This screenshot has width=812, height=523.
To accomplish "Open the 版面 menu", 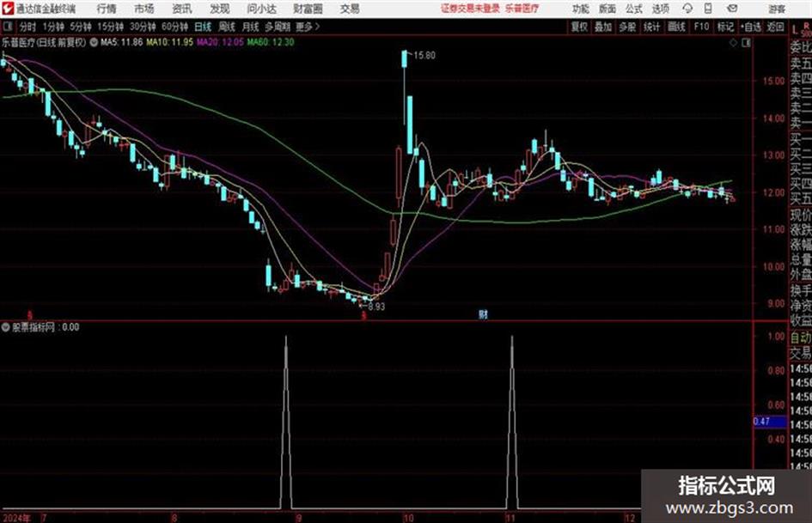I will (607, 9).
